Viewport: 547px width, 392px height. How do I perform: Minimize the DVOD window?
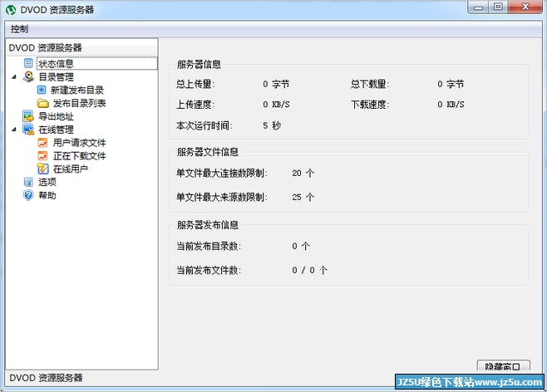[x=478, y=7]
